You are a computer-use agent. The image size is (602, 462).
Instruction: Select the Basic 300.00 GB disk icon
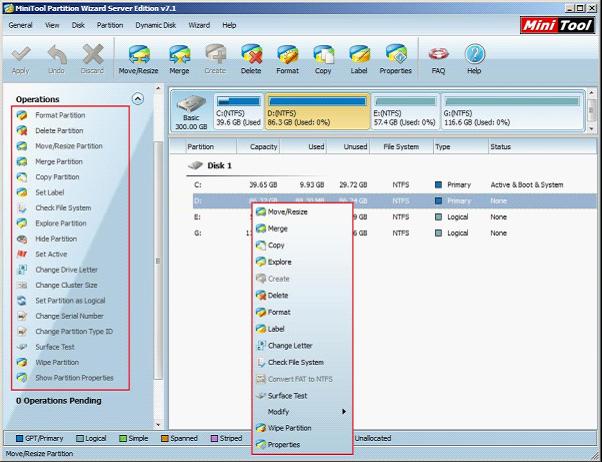pyautogui.click(x=191, y=111)
